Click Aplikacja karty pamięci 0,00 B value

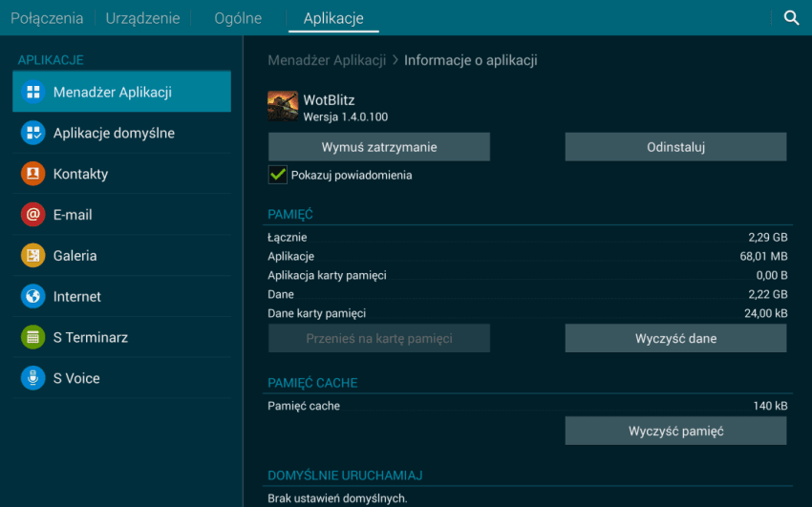tap(772, 275)
